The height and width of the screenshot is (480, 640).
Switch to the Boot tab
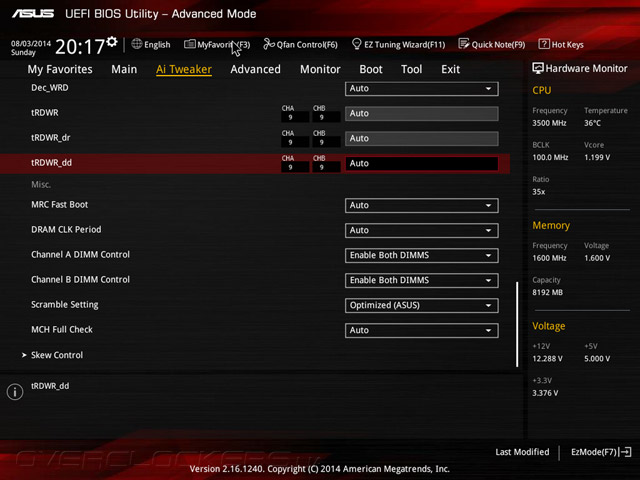point(371,69)
